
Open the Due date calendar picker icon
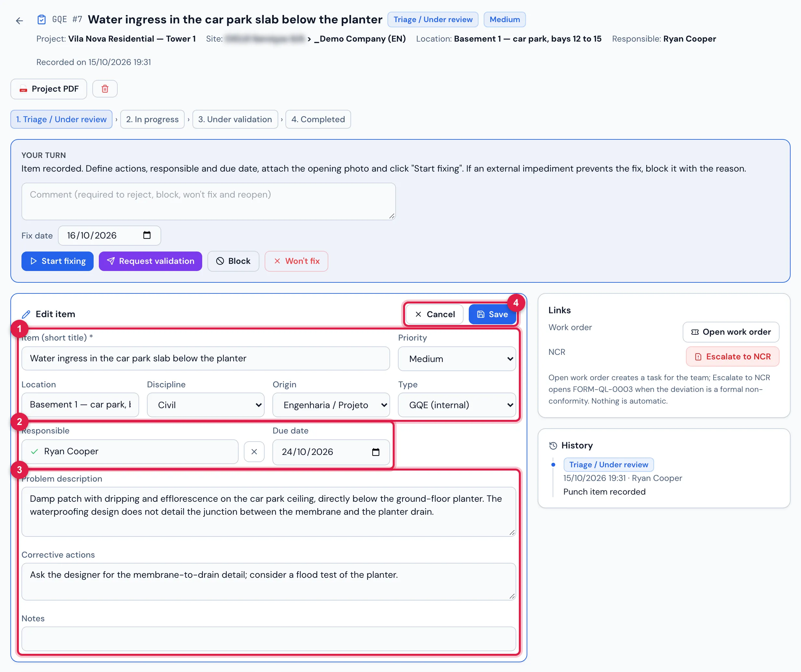[x=376, y=452]
